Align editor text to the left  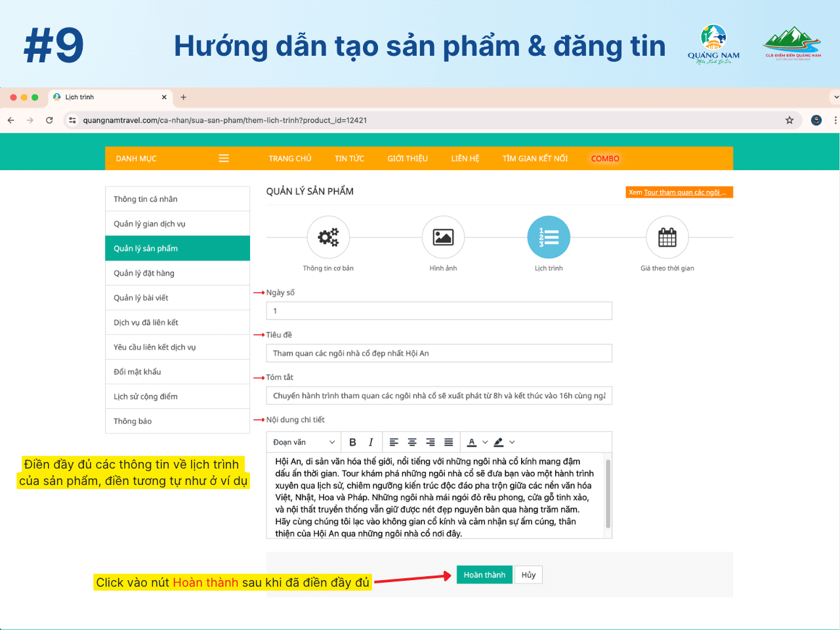(x=394, y=442)
